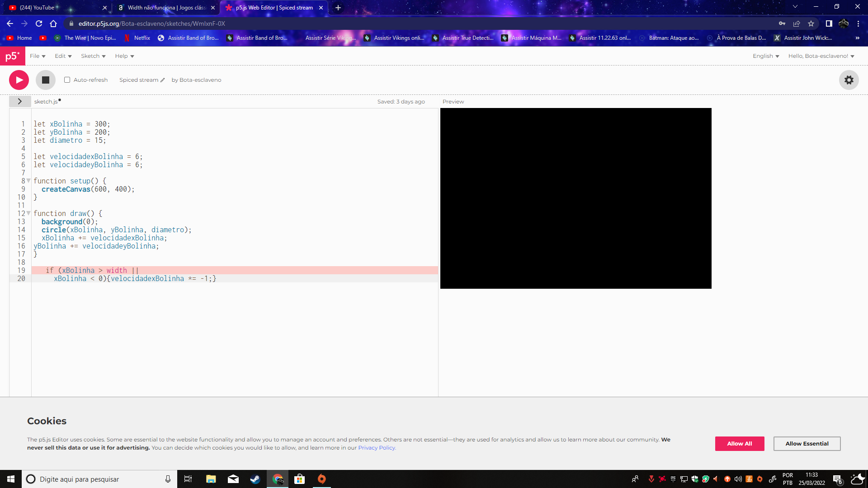Go back in browser history

(x=10, y=23)
